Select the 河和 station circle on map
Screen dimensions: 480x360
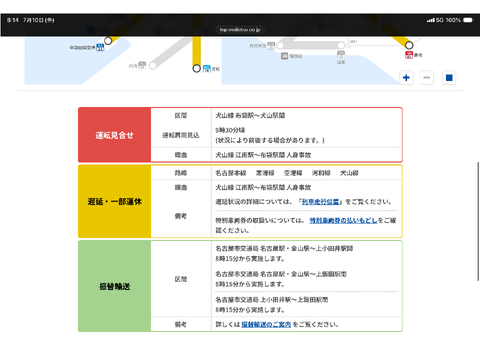click(x=197, y=68)
